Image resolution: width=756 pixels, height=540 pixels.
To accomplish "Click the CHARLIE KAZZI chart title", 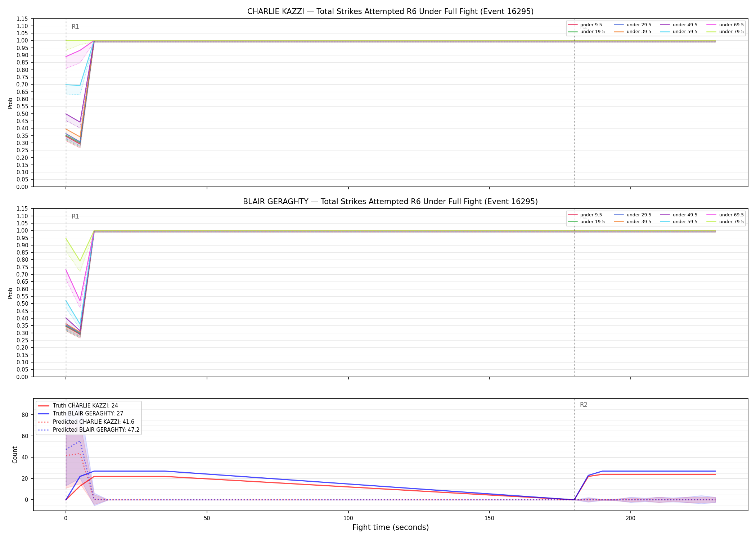I will 390,12.
